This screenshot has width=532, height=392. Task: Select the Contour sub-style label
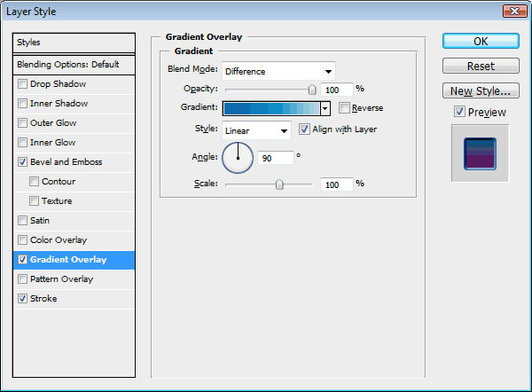coord(59,181)
